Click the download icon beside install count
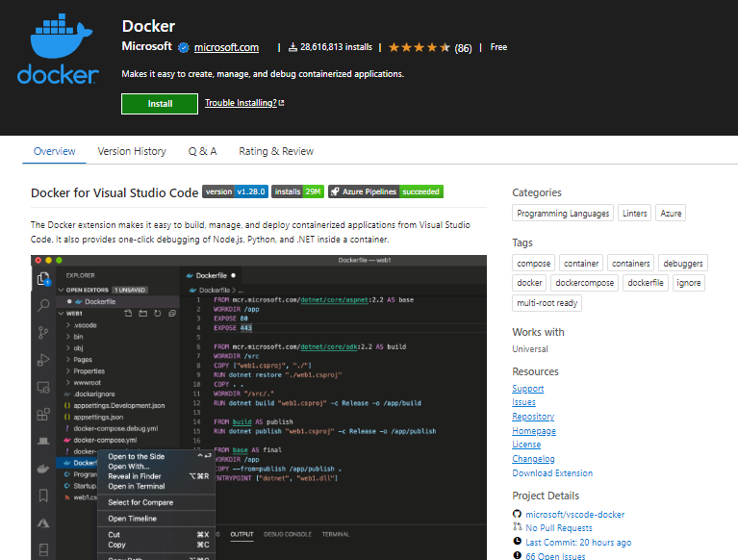Screen dimensions: 738x560 [x=293, y=47]
